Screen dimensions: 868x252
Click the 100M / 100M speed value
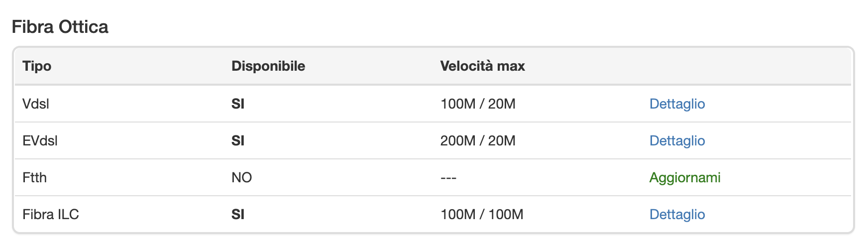[482, 214]
